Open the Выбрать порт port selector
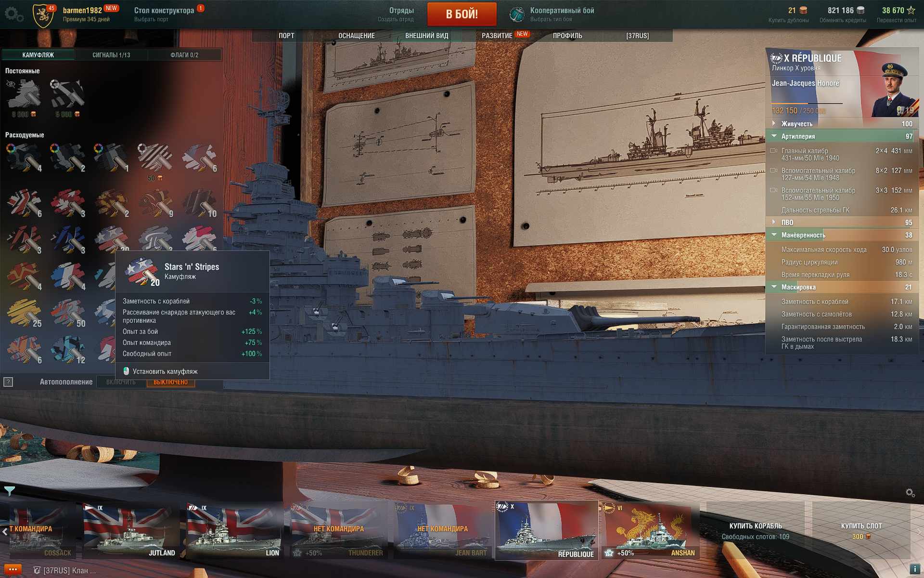Image resolution: width=924 pixels, height=578 pixels. coord(151,20)
